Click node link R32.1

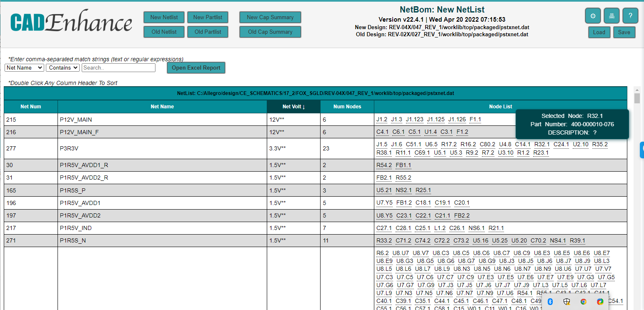[x=542, y=145]
